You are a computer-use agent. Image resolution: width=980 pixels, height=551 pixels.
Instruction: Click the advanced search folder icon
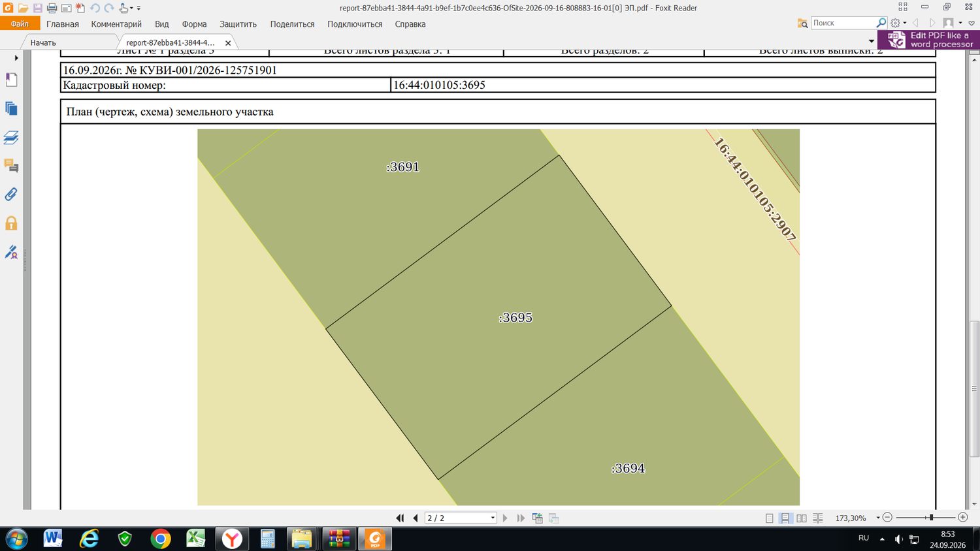click(x=803, y=23)
